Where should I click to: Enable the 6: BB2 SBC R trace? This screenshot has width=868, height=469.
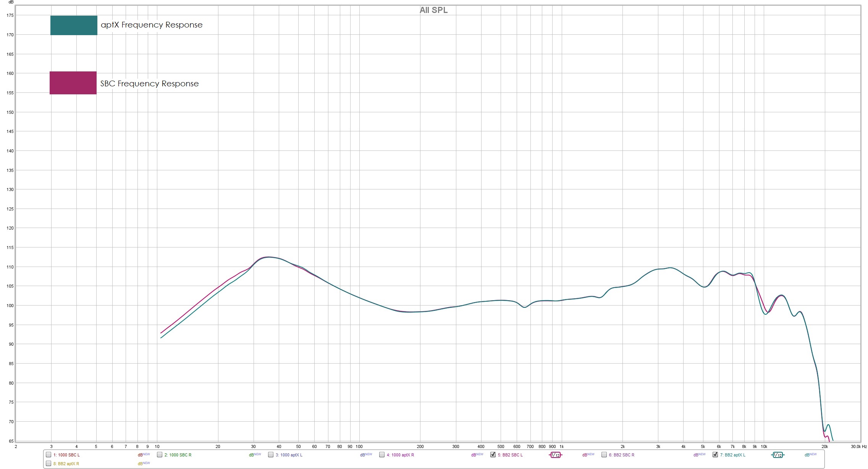[x=604, y=454]
